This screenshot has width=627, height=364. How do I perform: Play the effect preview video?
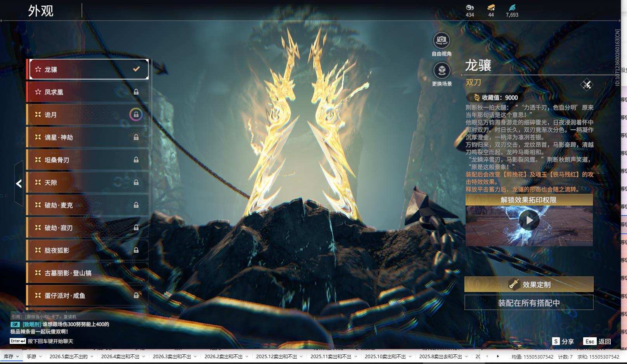coord(529,220)
